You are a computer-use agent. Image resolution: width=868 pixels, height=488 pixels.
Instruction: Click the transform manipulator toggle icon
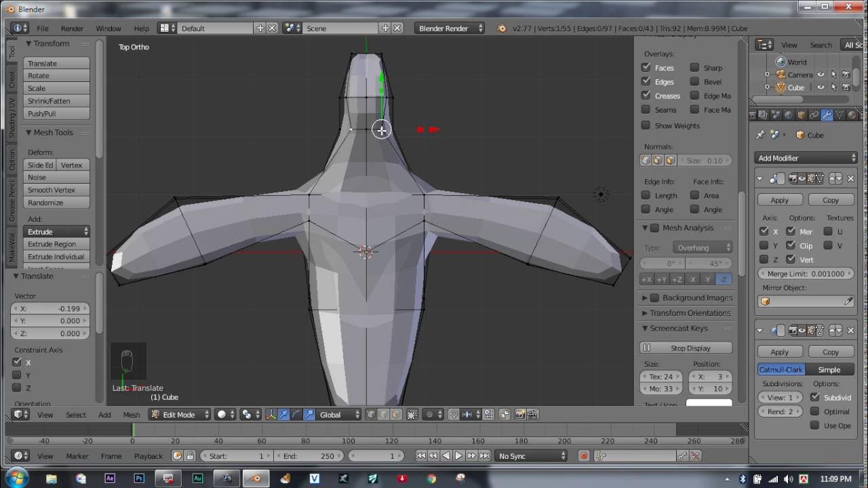[271, 415]
